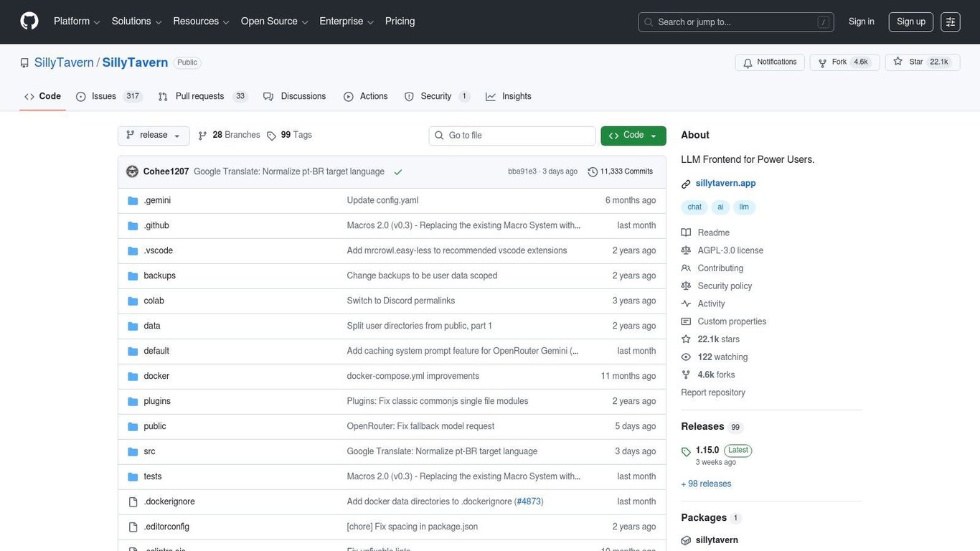Open the public folder name
The height and width of the screenshot is (551, 980).
(155, 427)
